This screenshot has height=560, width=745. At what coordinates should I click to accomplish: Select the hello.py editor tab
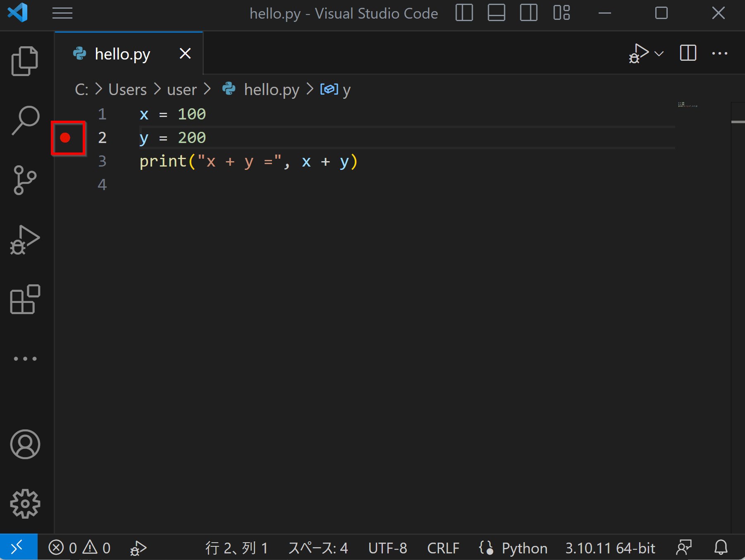129,54
